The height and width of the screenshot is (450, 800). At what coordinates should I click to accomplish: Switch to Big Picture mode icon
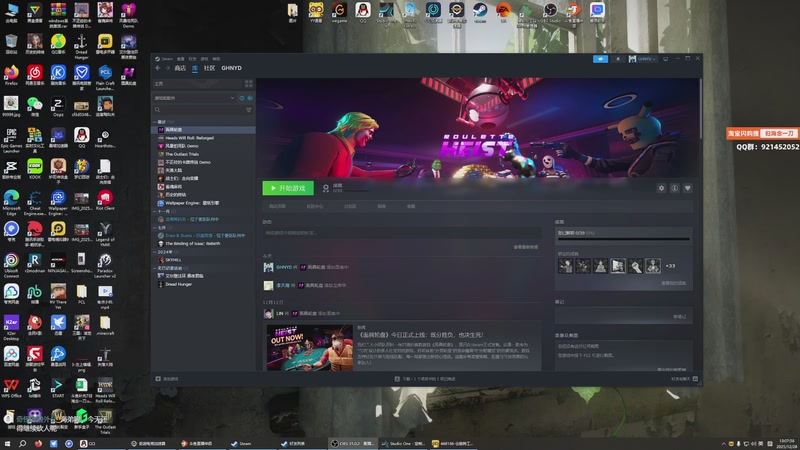[x=665, y=59]
